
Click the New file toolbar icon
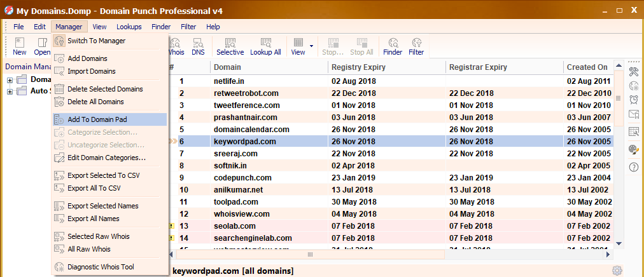[20, 46]
